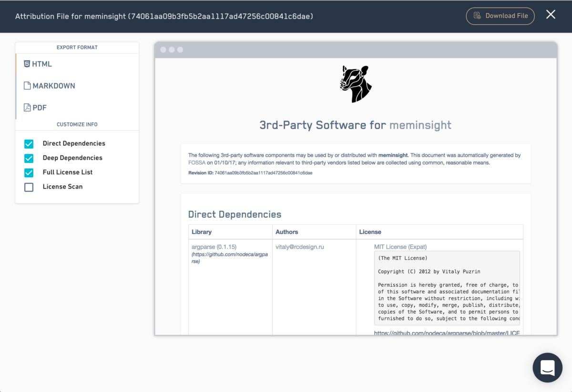The width and height of the screenshot is (572, 392).
Task: Uncheck Full License List checkbox
Action: (x=29, y=172)
